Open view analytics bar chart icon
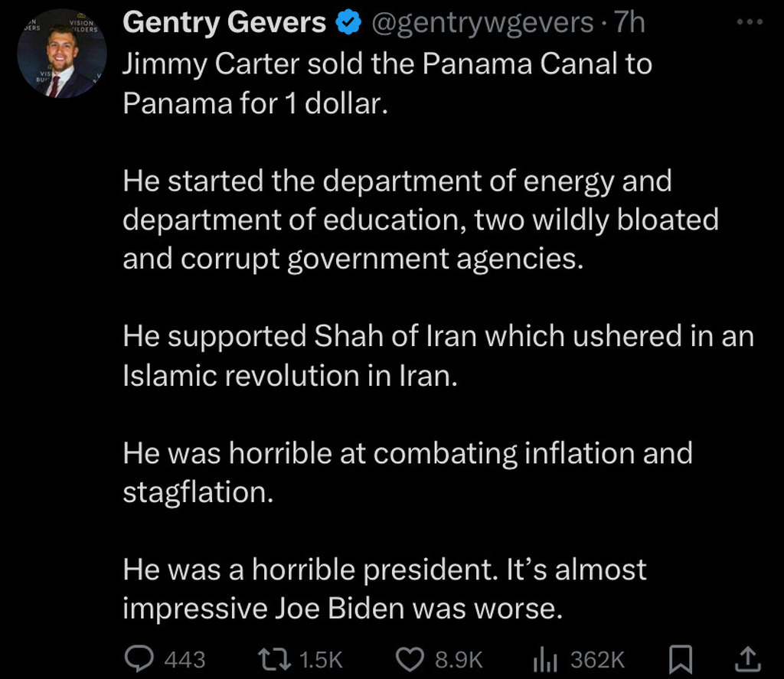Image resolution: width=784 pixels, height=679 pixels. [543, 658]
